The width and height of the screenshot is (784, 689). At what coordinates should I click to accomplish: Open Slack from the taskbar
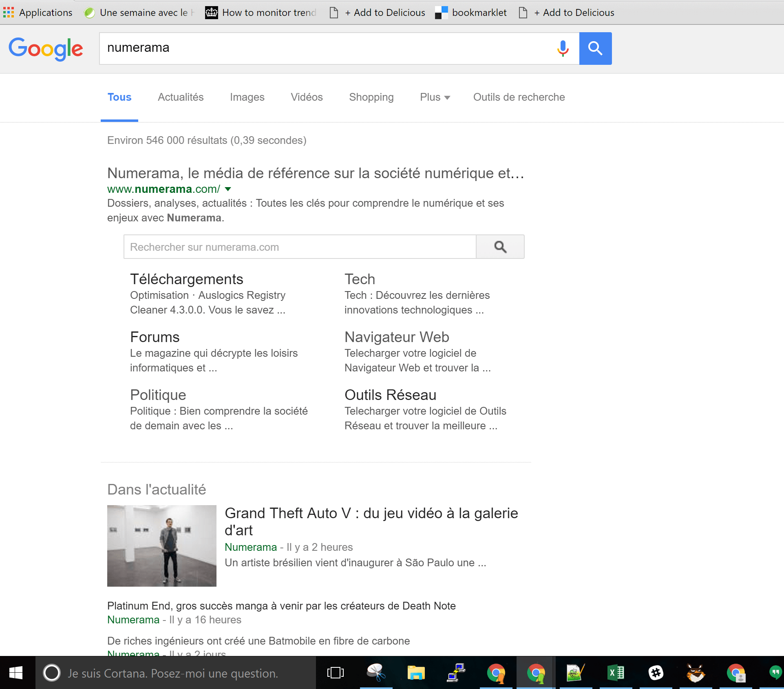(x=656, y=673)
